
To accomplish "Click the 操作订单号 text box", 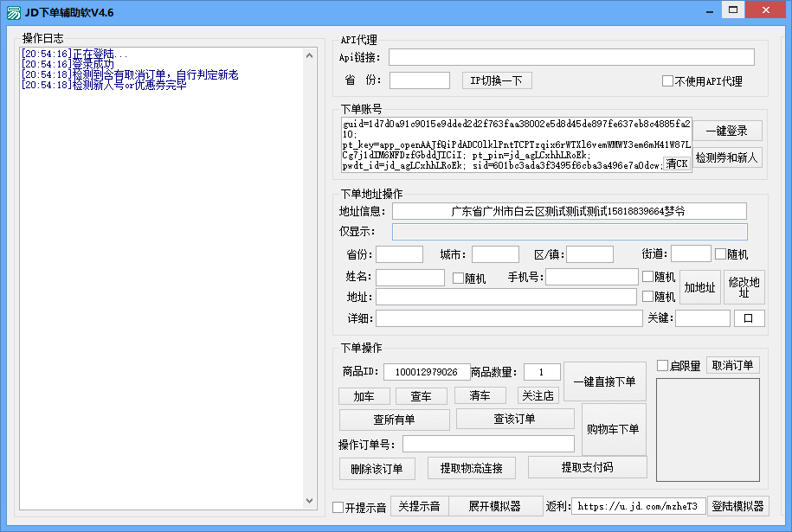I will click(487, 444).
